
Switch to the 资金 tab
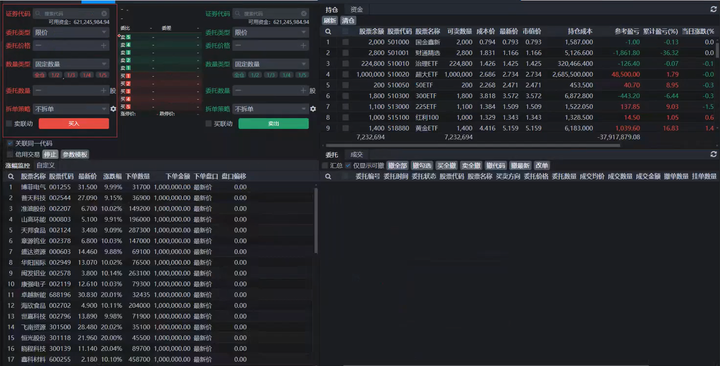(x=356, y=9)
